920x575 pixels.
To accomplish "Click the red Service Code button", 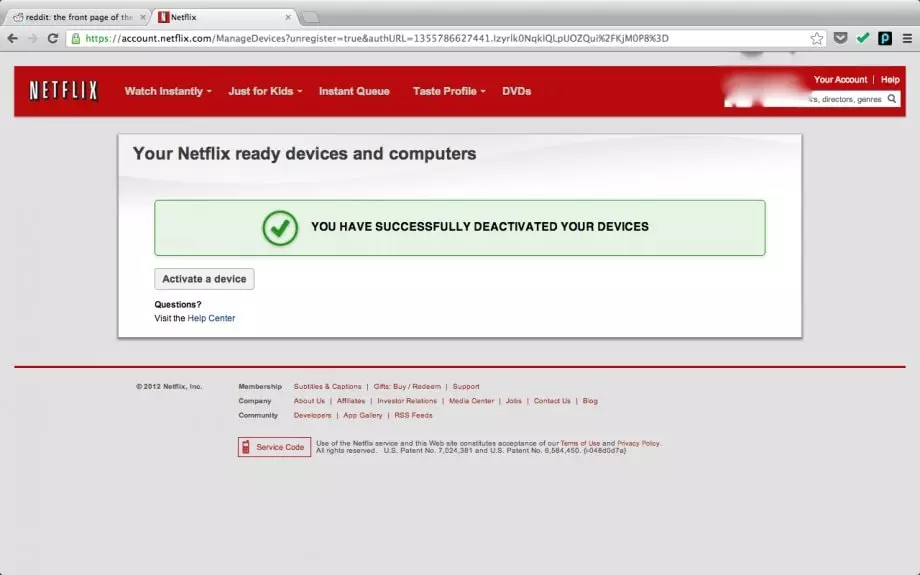I will point(274,447).
